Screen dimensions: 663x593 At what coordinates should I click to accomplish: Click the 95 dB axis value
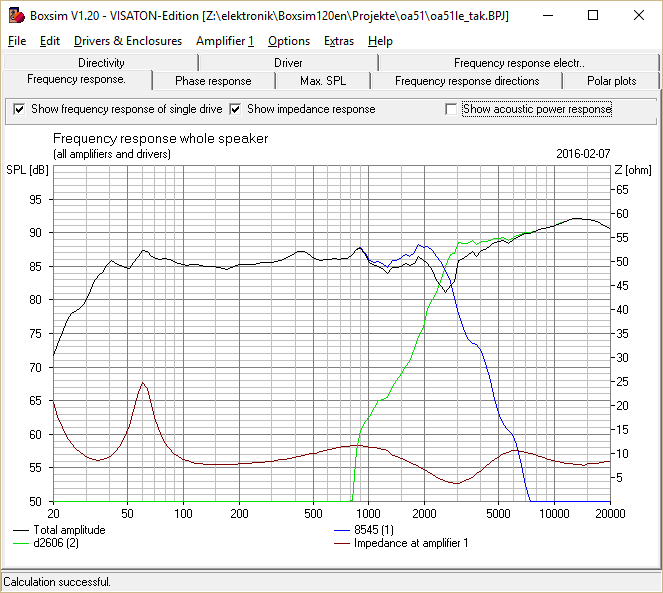pyautogui.click(x=36, y=200)
